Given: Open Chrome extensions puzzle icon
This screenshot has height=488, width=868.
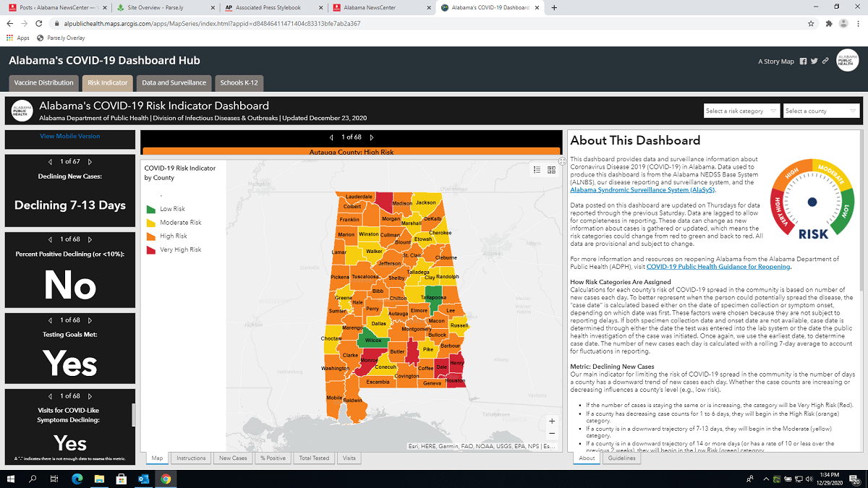Looking at the screenshot, I should (x=828, y=23).
